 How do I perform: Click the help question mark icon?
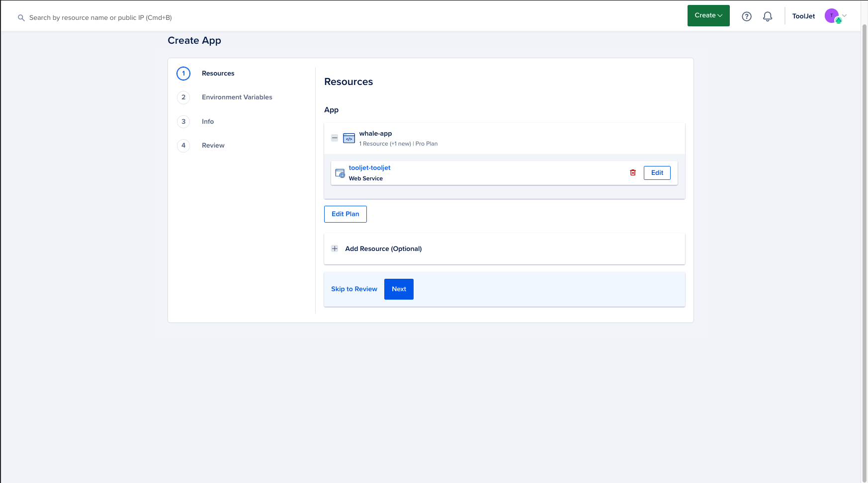[746, 16]
